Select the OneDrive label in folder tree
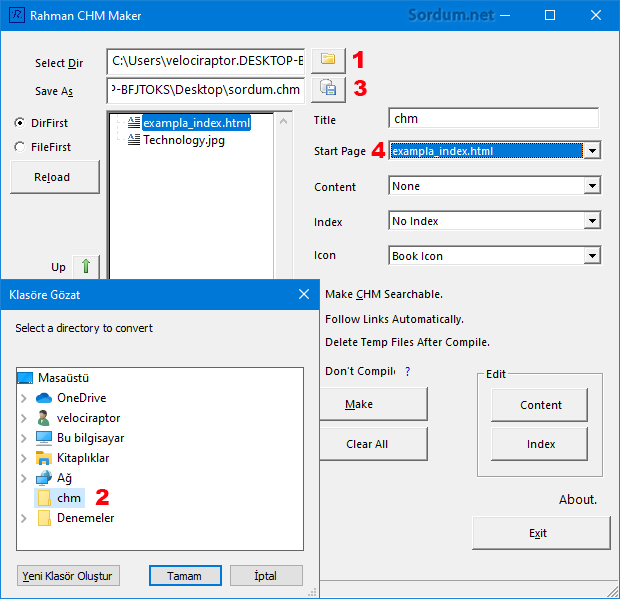This screenshot has width=620, height=599. [81, 398]
